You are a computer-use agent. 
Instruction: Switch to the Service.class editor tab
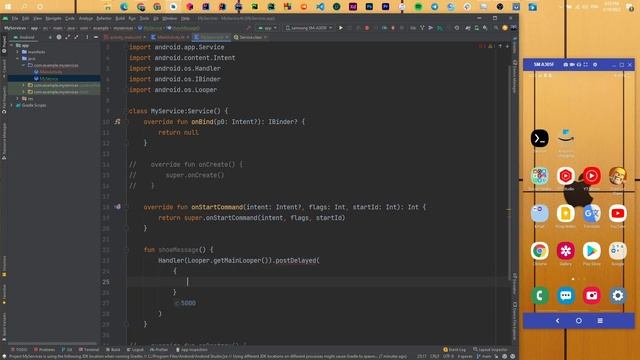[x=250, y=37]
